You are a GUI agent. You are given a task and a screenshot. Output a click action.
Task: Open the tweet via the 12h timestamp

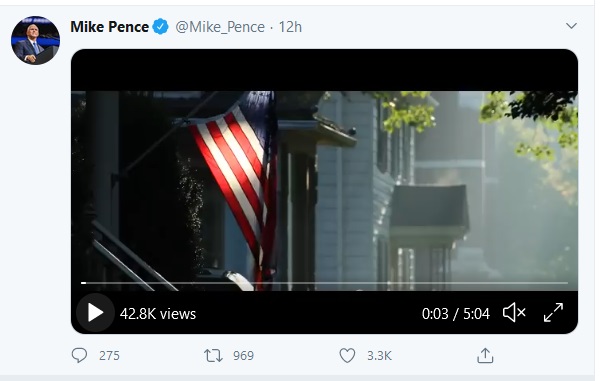(290, 27)
